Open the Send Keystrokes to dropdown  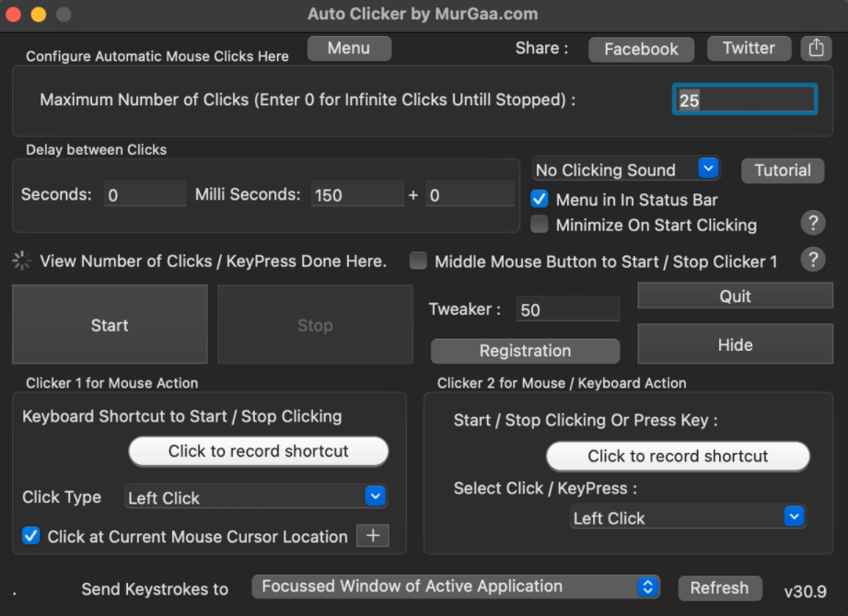point(649,586)
